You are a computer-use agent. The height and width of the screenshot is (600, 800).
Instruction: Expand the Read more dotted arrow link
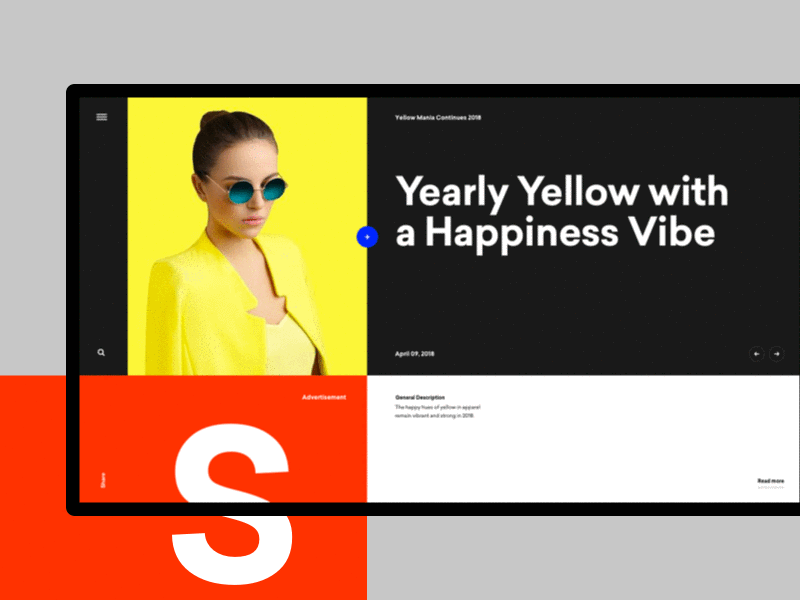[770, 487]
